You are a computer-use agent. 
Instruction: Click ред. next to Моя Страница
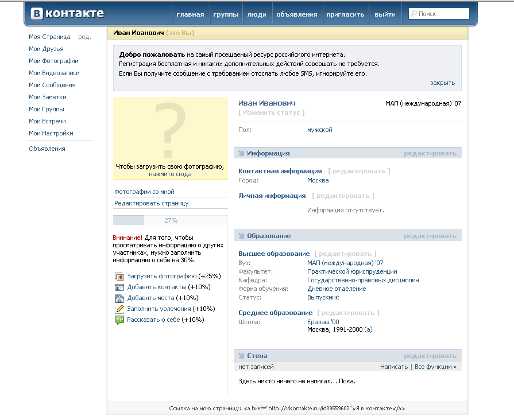(84, 37)
